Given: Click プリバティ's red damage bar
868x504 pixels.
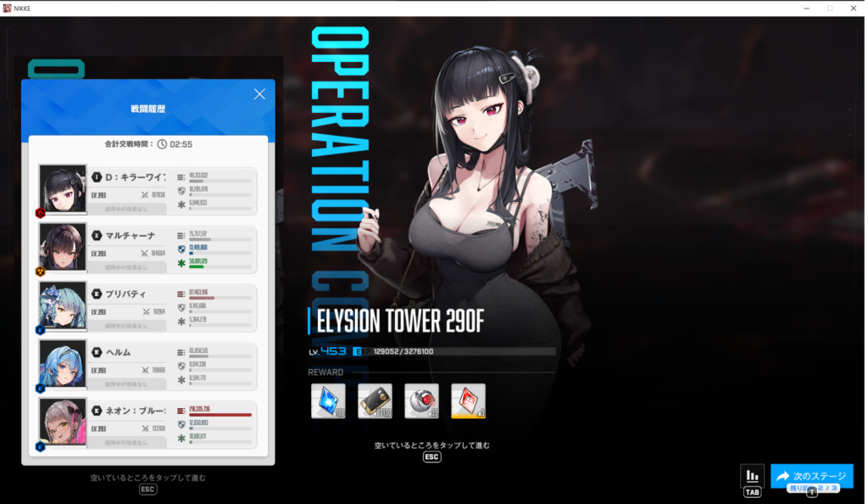Looking at the screenshot, I should (x=202, y=298).
